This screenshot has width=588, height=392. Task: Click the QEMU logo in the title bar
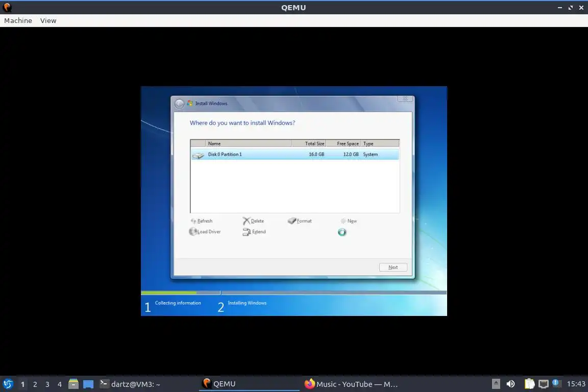(x=7, y=8)
